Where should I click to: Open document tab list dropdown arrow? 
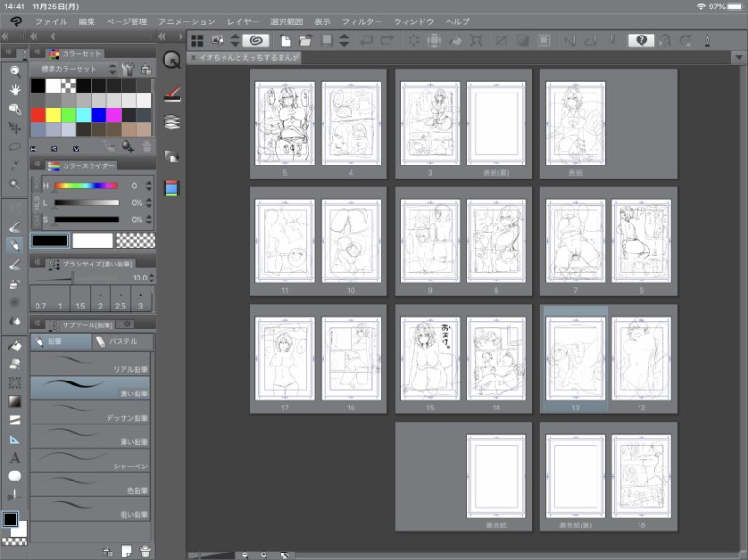click(739, 58)
